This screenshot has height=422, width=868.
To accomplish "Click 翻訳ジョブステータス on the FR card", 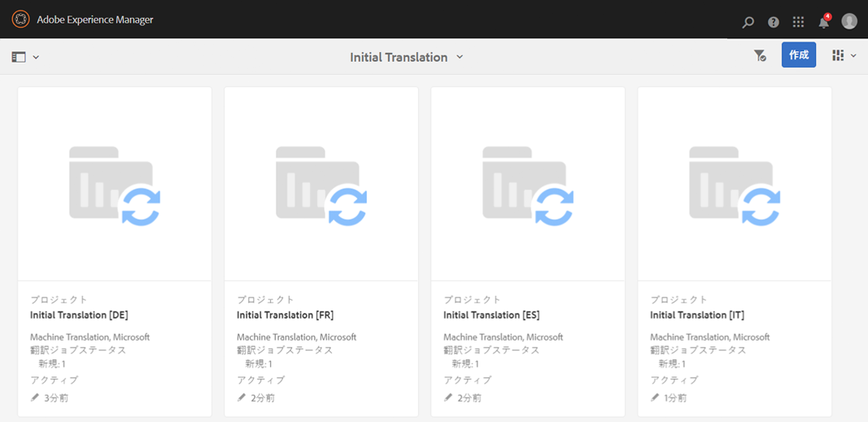I will pyautogui.click(x=285, y=350).
